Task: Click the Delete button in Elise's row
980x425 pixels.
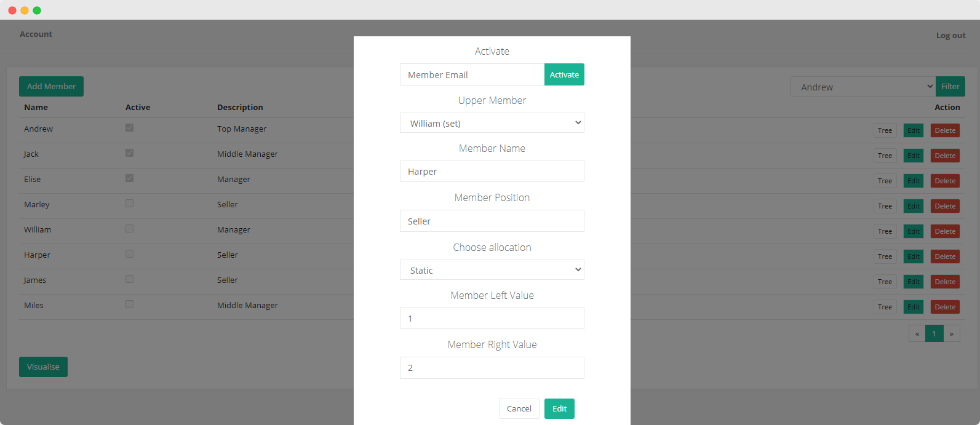Action: point(945,181)
